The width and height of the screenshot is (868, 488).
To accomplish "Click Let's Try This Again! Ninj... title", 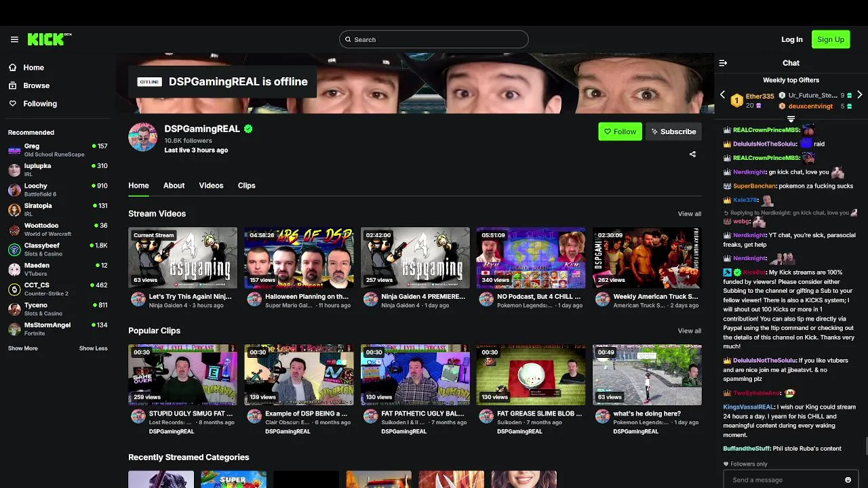I will pos(190,297).
